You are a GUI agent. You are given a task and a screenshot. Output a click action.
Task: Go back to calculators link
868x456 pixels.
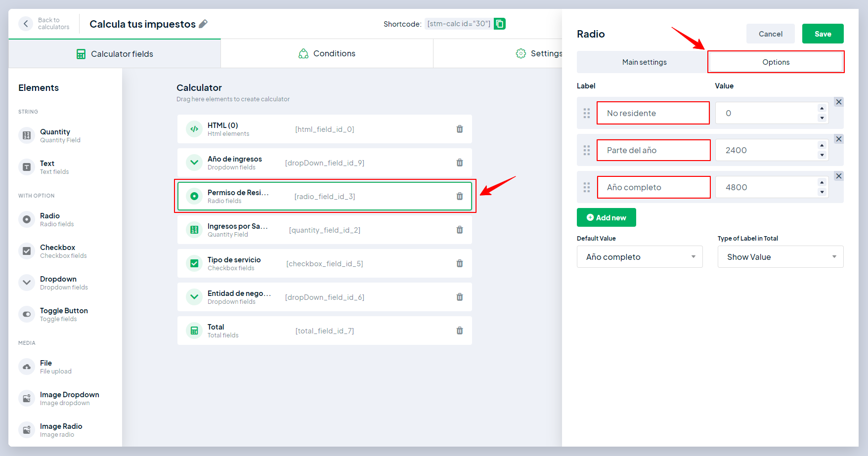[53, 24]
